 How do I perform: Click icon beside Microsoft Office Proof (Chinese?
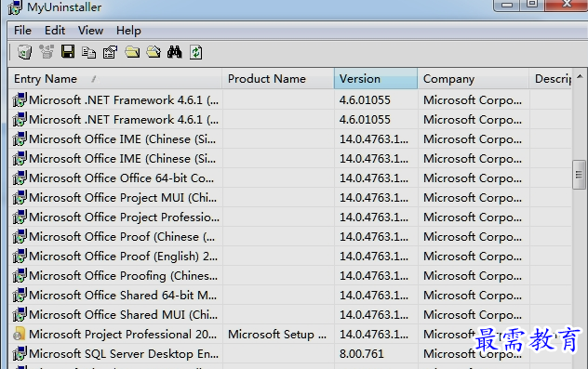pos(20,236)
